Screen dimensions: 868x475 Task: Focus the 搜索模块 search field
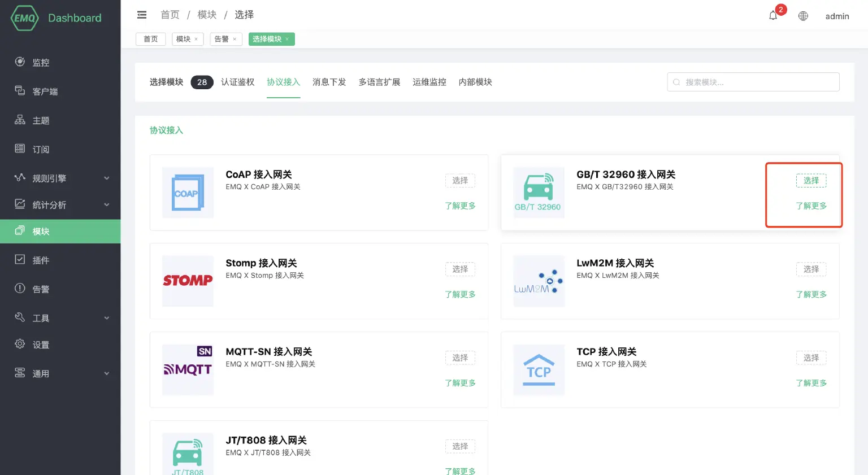[x=757, y=82]
